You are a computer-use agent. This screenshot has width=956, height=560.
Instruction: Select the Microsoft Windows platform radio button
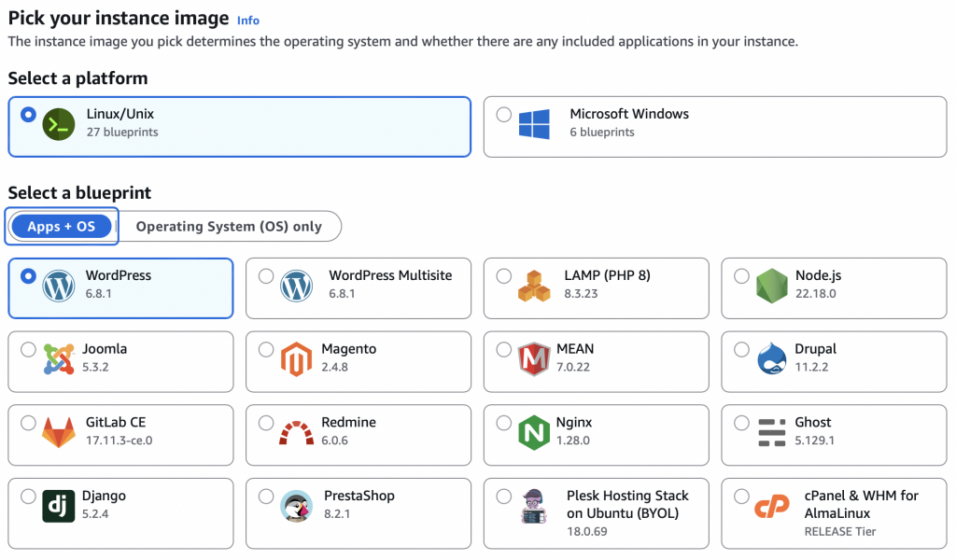(x=504, y=115)
